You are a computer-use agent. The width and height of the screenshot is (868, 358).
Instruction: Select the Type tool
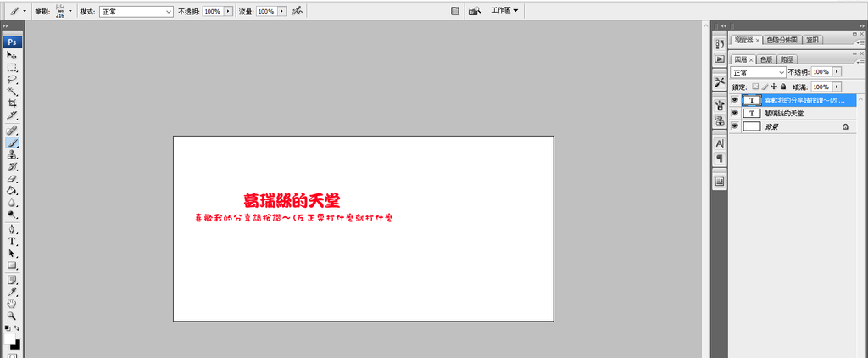pyautogui.click(x=12, y=242)
